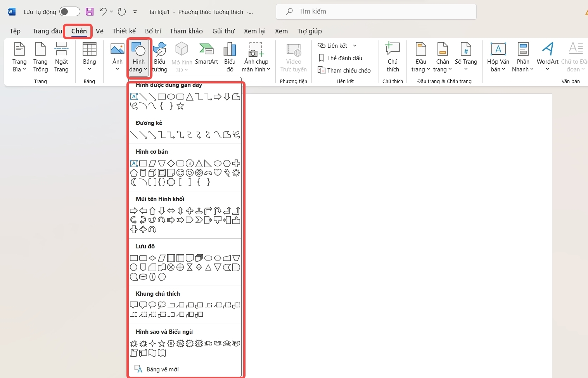Choose the cylinder shape in Hình cơ bản
The width and height of the screenshot is (588, 378).
coord(143,173)
